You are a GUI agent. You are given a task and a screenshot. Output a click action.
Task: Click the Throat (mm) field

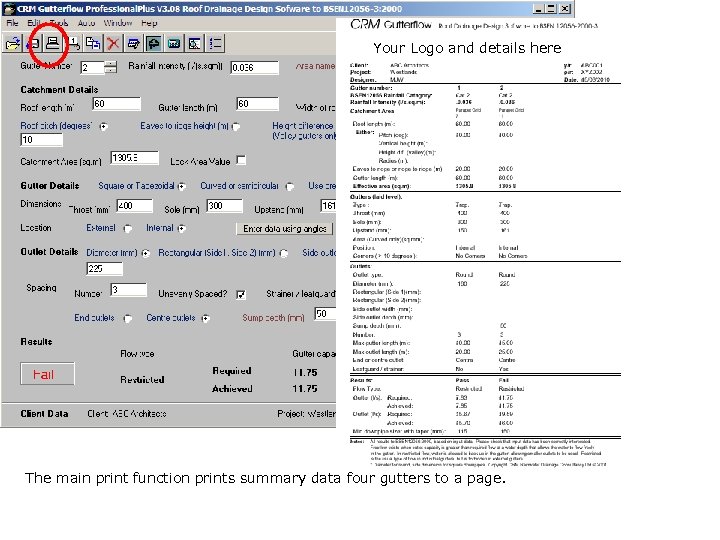(x=135, y=206)
